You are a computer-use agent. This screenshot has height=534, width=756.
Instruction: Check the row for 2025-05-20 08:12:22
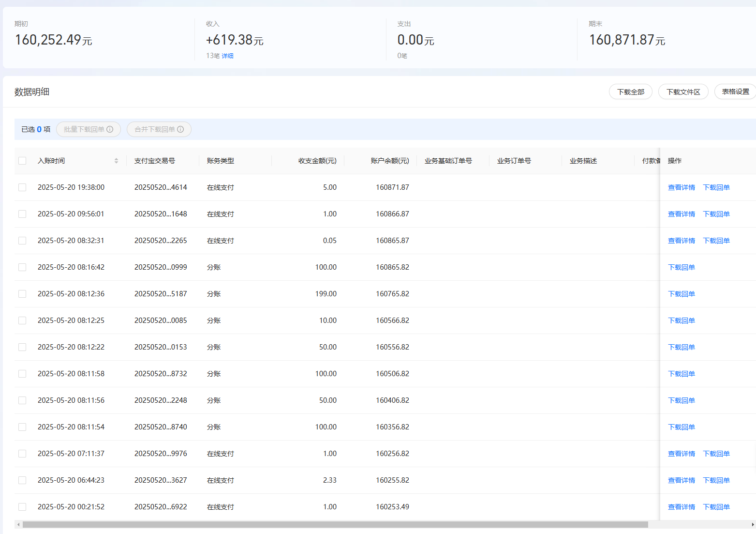point(22,347)
